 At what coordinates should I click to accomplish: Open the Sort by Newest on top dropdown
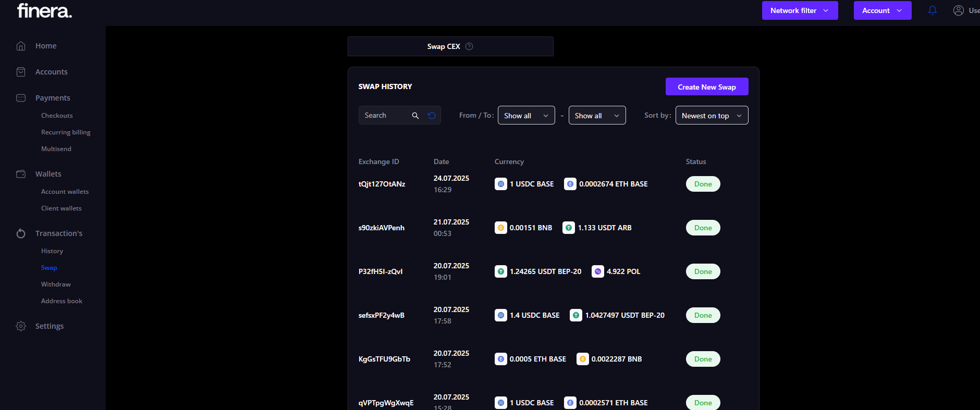pyautogui.click(x=712, y=116)
